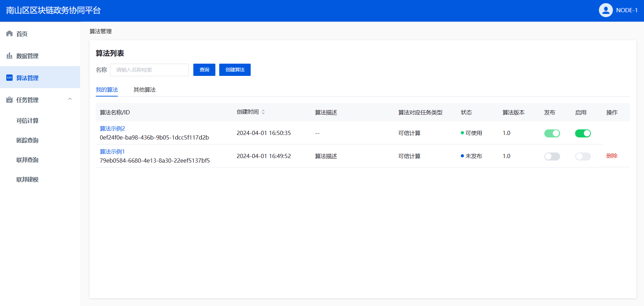
Task: Select 算法管理 menu item
Action: pos(40,77)
